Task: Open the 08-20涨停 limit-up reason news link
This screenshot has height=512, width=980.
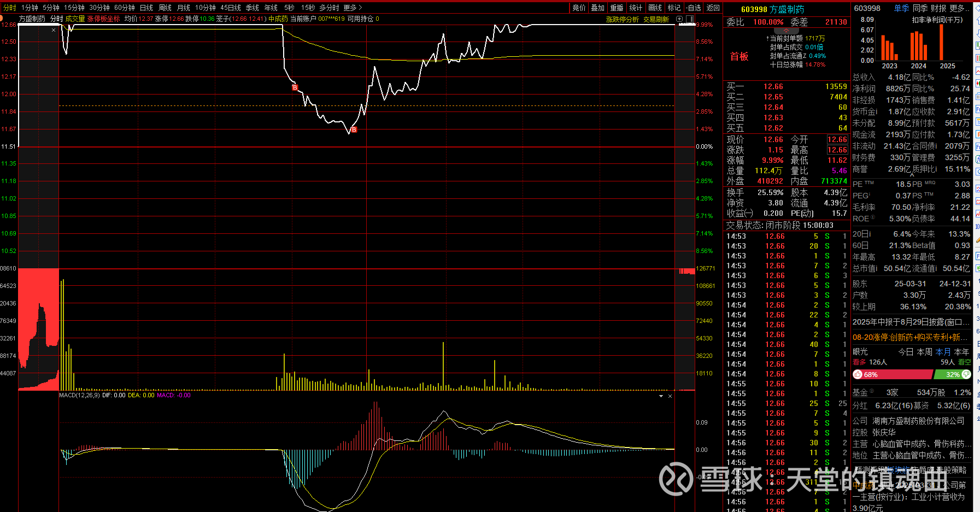Action: [910, 337]
